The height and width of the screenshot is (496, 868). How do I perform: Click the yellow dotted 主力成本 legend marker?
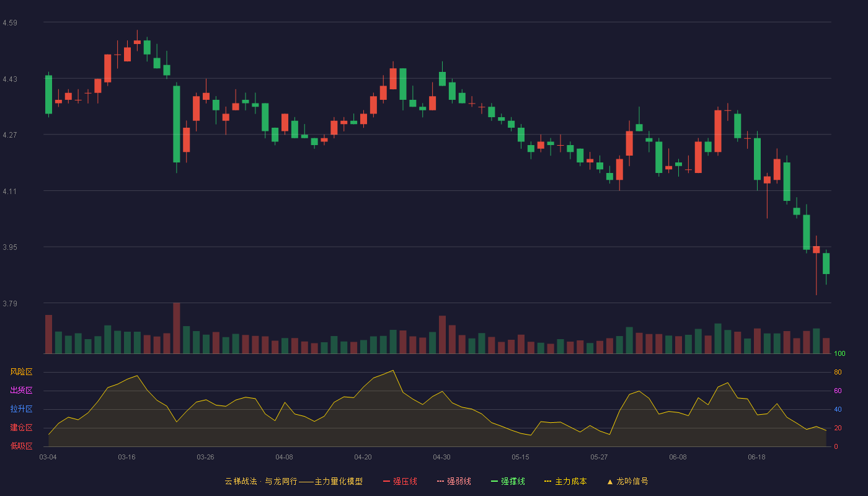547,481
